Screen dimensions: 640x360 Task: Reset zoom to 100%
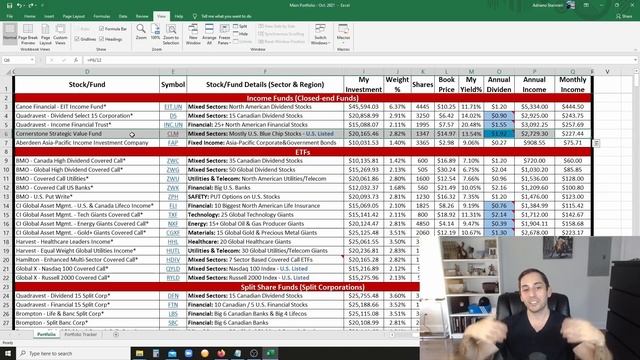[x=156, y=31]
